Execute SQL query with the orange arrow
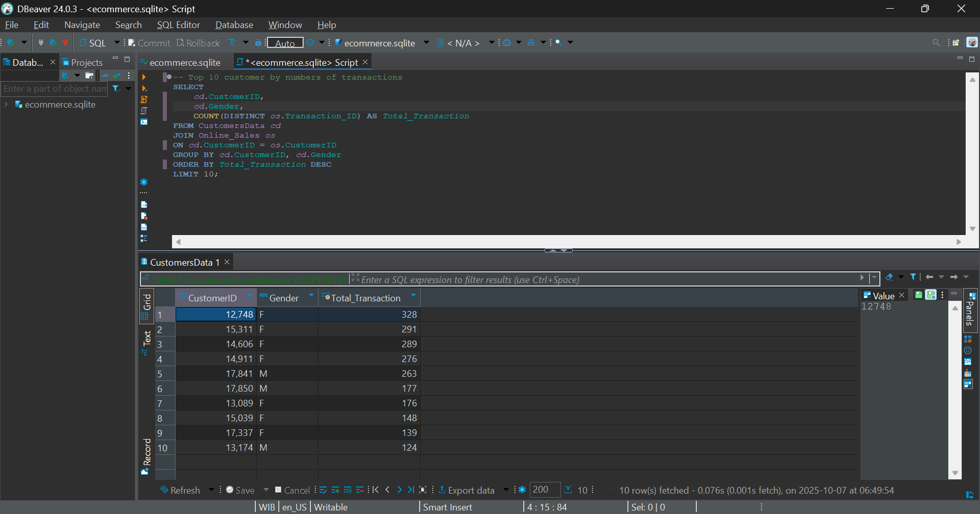 (144, 77)
